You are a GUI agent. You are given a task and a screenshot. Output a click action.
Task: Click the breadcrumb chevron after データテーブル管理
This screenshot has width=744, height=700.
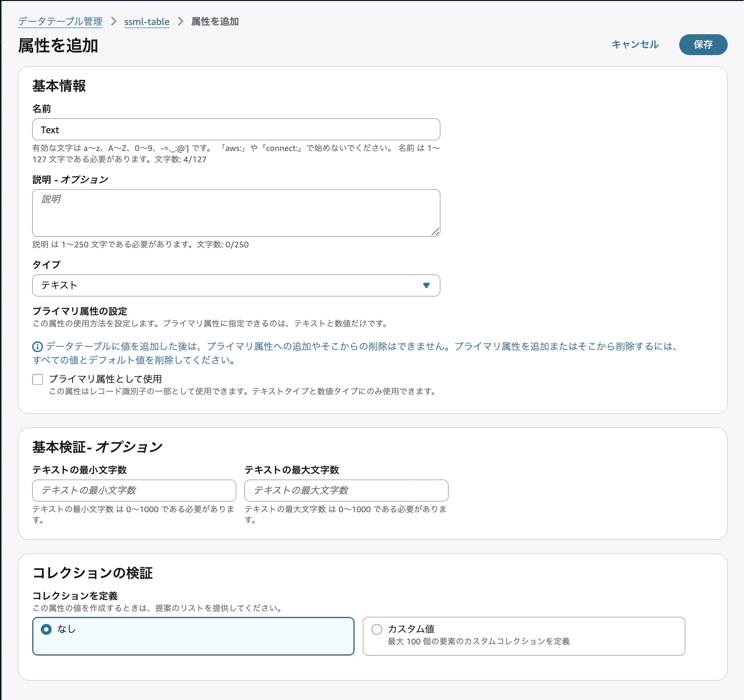pos(113,21)
